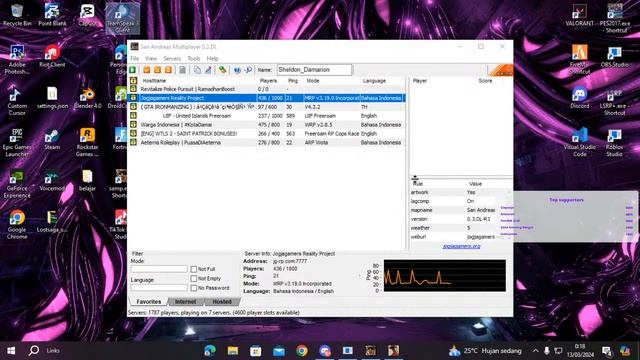This screenshot has width=640, height=360.
Task: Open GeForce Experience desktop icon
Action: pyautogui.click(x=17, y=184)
